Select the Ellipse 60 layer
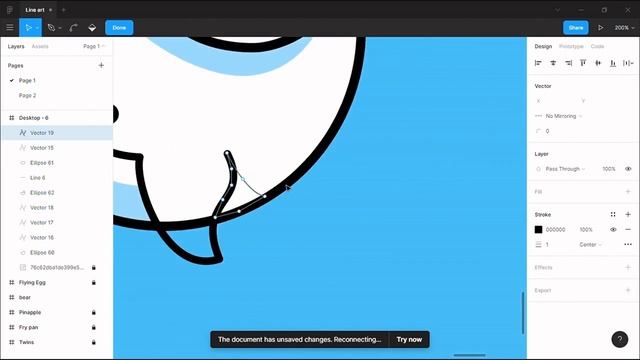 tap(56, 252)
